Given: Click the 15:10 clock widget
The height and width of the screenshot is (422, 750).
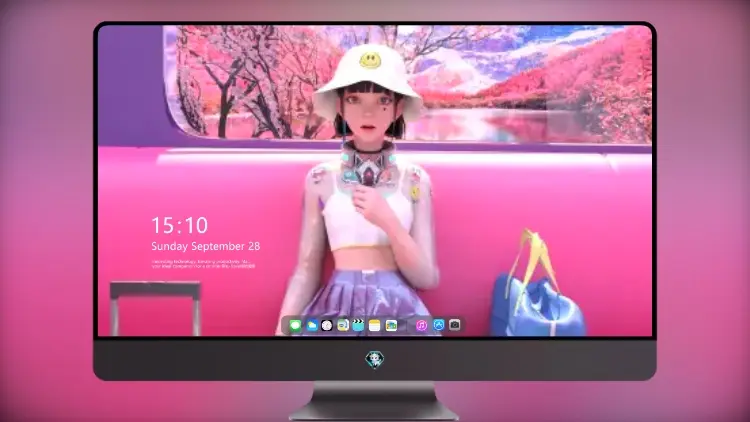Looking at the screenshot, I should [180, 225].
